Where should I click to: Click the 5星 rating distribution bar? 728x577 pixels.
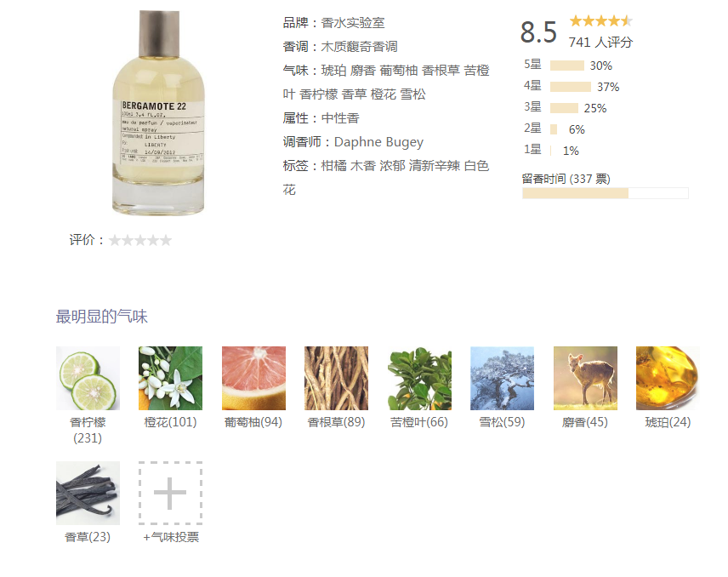pyautogui.click(x=567, y=66)
